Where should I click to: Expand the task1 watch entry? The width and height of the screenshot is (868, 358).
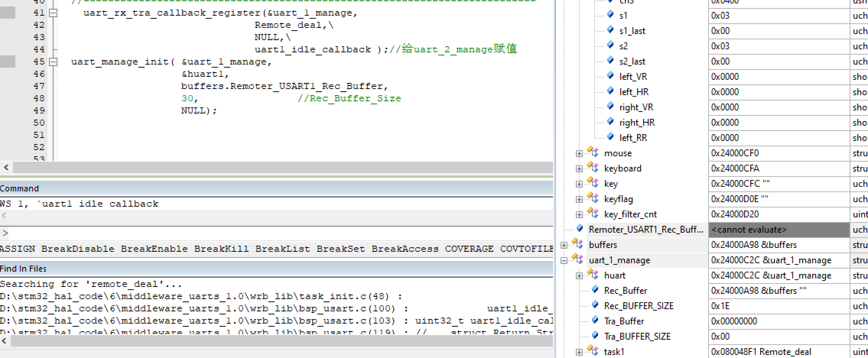click(579, 351)
